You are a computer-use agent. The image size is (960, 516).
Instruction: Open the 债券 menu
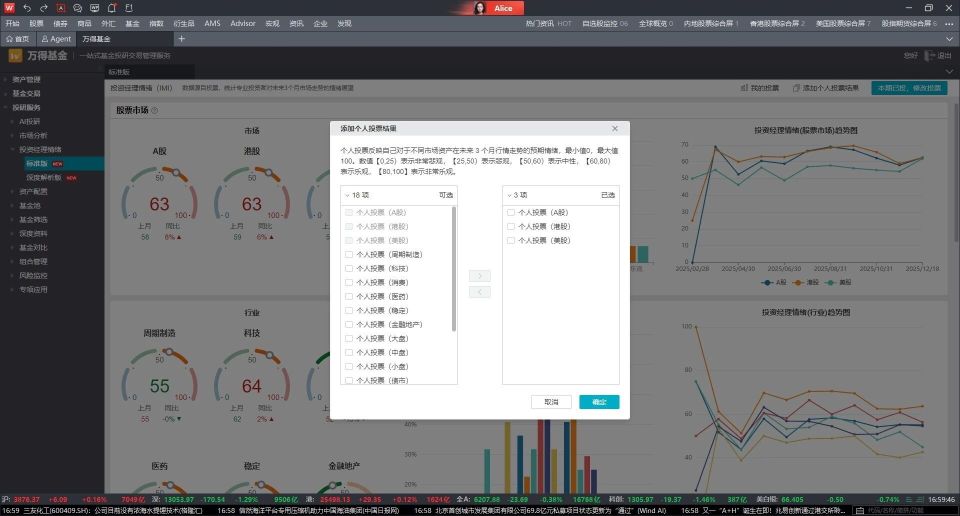60,23
